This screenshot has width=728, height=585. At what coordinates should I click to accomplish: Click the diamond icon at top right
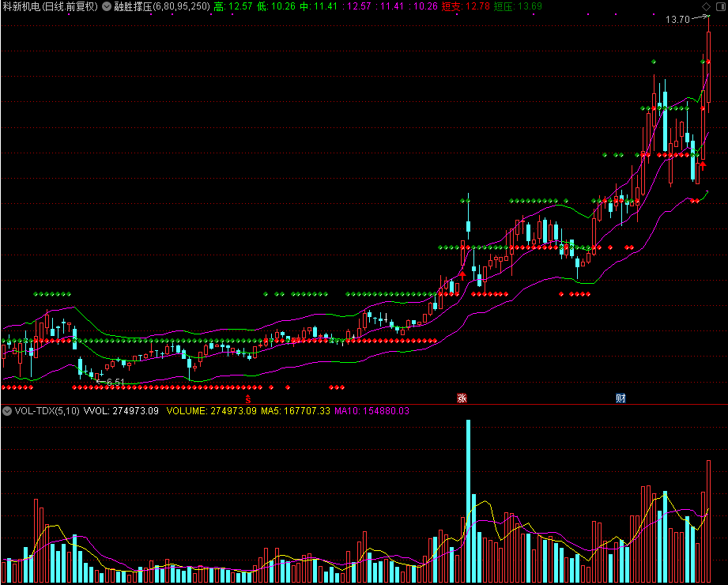click(x=706, y=6)
